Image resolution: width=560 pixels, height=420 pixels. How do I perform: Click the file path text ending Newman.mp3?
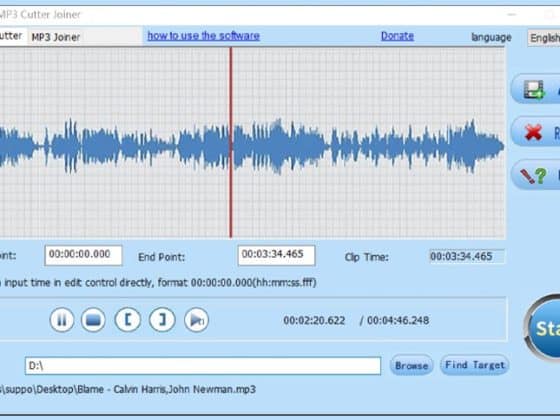pyautogui.click(x=128, y=389)
